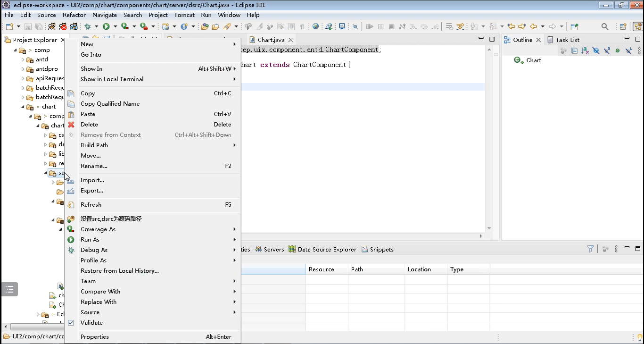Open the Tomcat menu in menu bar
The width and height of the screenshot is (644, 344).
click(x=184, y=15)
